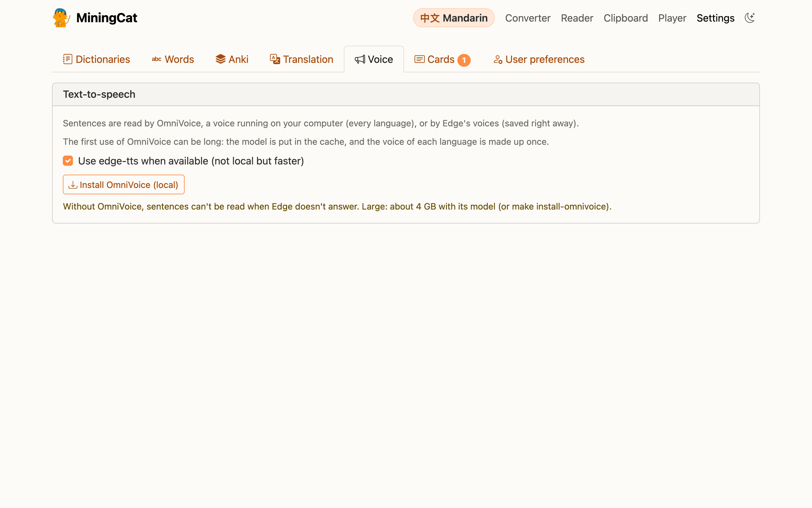Open the Settings page
The width and height of the screenshot is (812, 508).
pyautogui.click(x=715, y=18)
